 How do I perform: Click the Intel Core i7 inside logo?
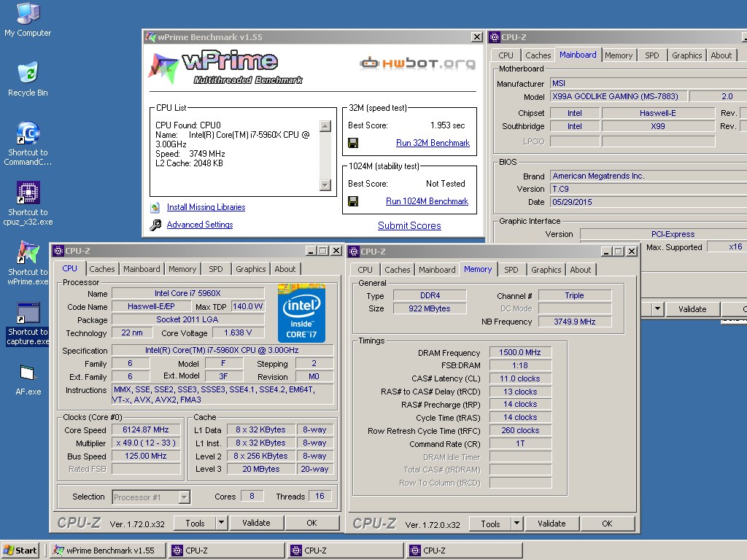click(301, 313)
